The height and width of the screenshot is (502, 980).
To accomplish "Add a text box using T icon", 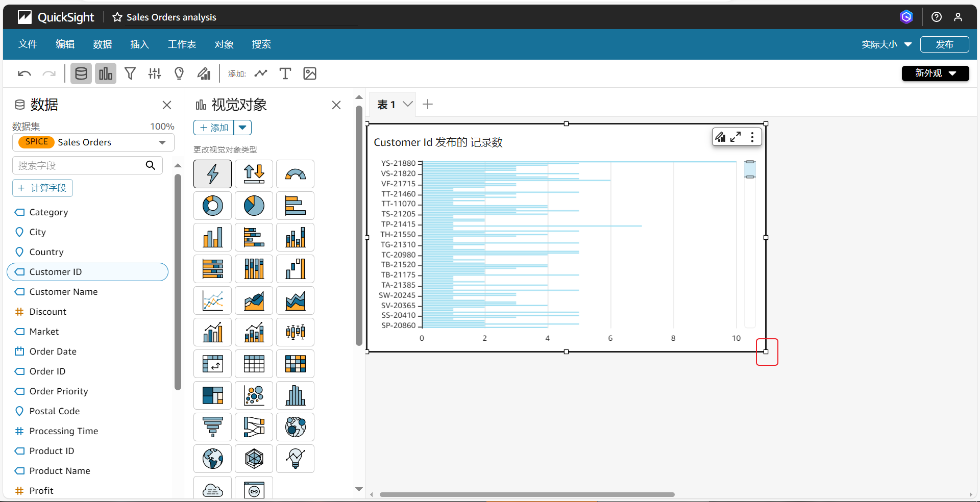I will [285, 73].
